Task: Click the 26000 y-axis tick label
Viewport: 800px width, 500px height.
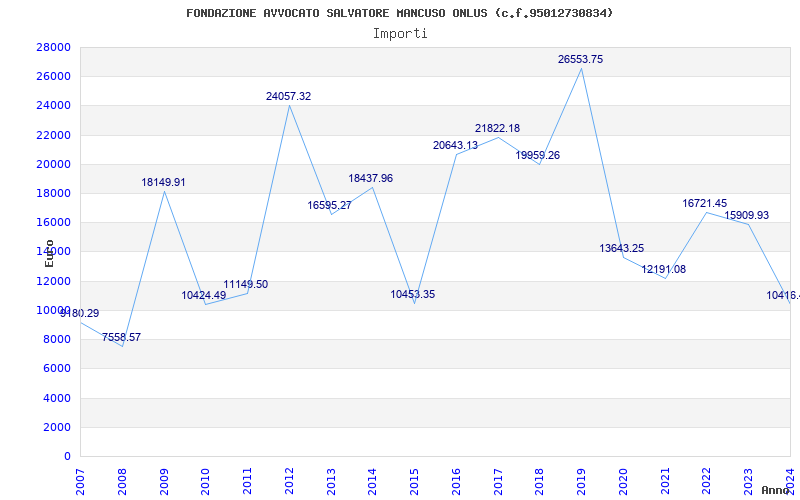Action: (x=54, y=77)
